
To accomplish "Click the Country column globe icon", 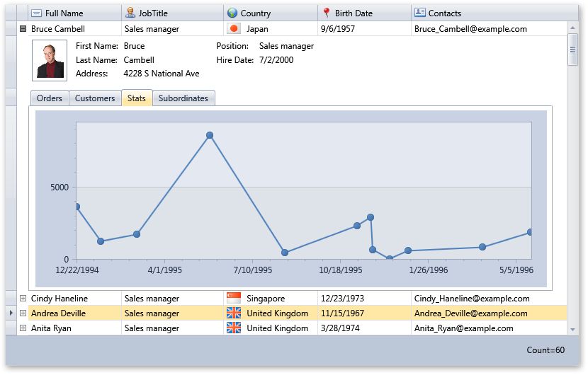I will pos(232,13).
